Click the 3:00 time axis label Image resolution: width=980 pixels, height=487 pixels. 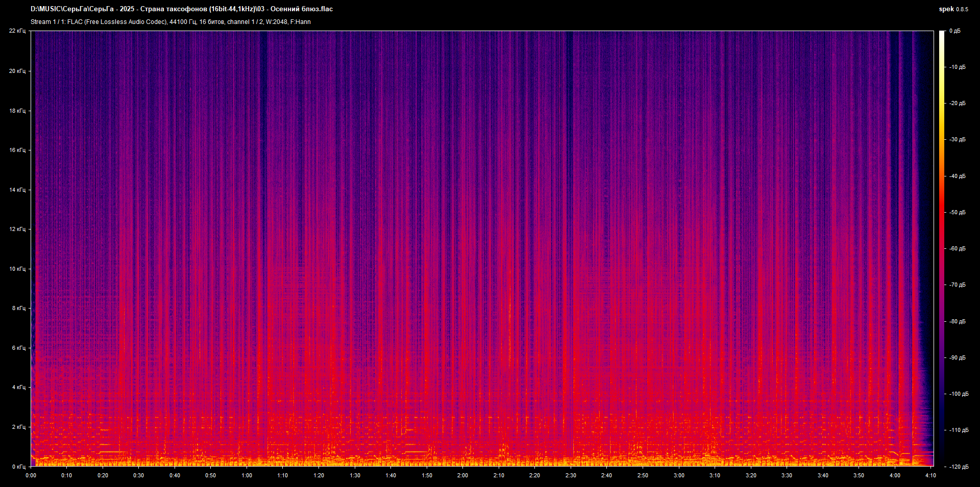[x=679, y=475]
